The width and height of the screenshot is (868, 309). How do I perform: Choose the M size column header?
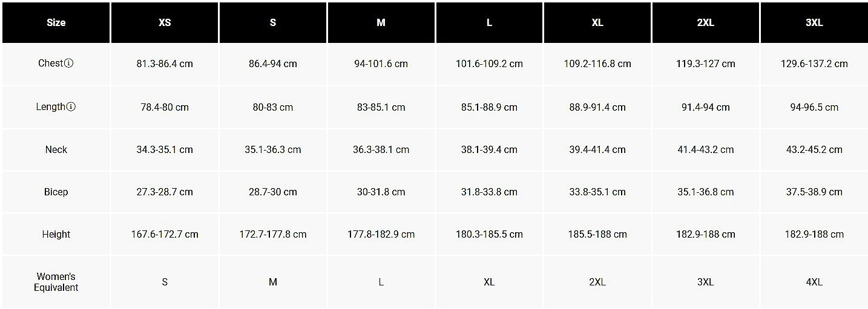pos(381,22)
